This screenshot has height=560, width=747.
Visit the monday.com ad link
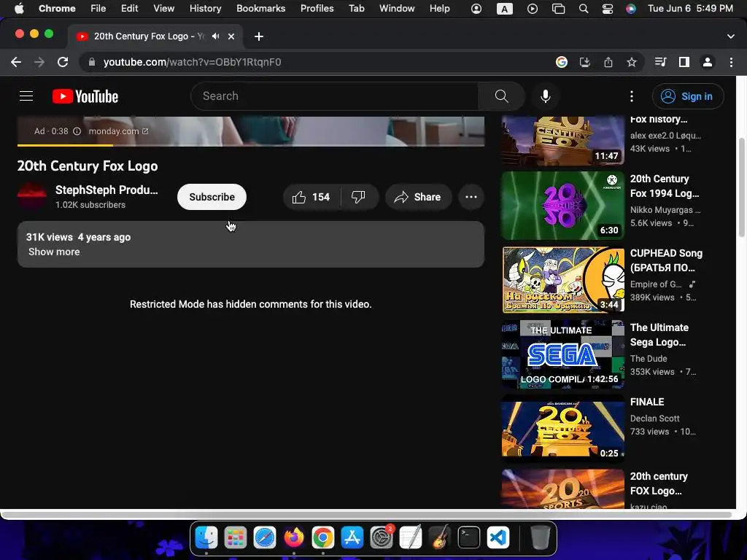tap(118, 131)
